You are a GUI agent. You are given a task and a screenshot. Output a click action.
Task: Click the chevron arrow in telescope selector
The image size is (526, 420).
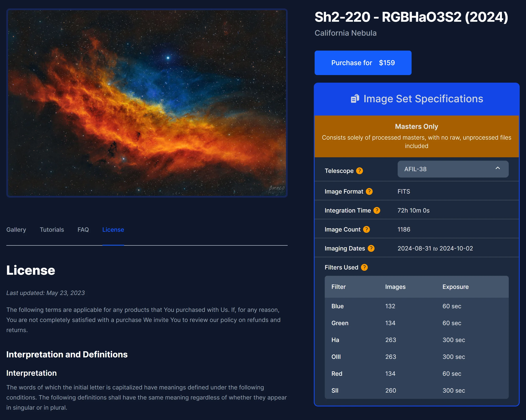point(498,168)
